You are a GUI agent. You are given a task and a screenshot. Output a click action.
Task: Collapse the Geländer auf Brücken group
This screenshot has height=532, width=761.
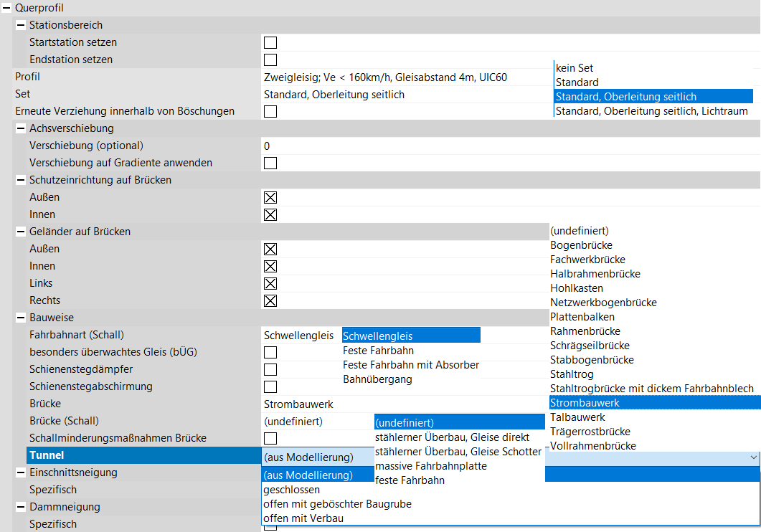(21, 232)
